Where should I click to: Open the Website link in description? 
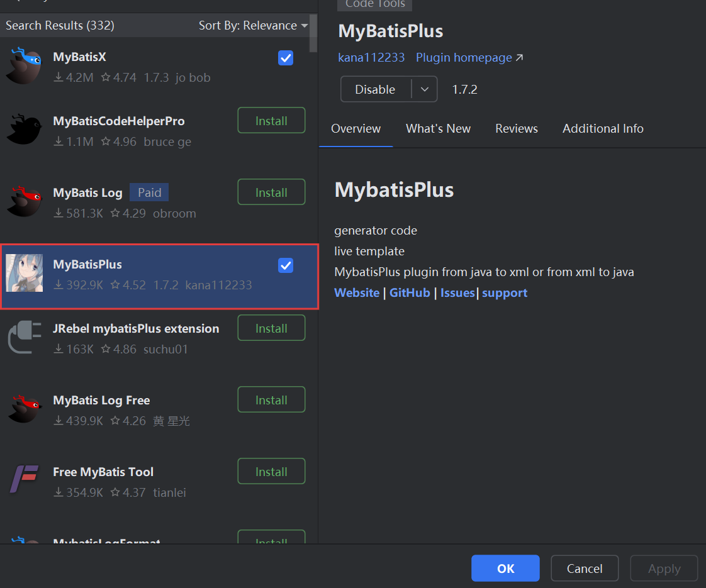click(x=357, y=293)
